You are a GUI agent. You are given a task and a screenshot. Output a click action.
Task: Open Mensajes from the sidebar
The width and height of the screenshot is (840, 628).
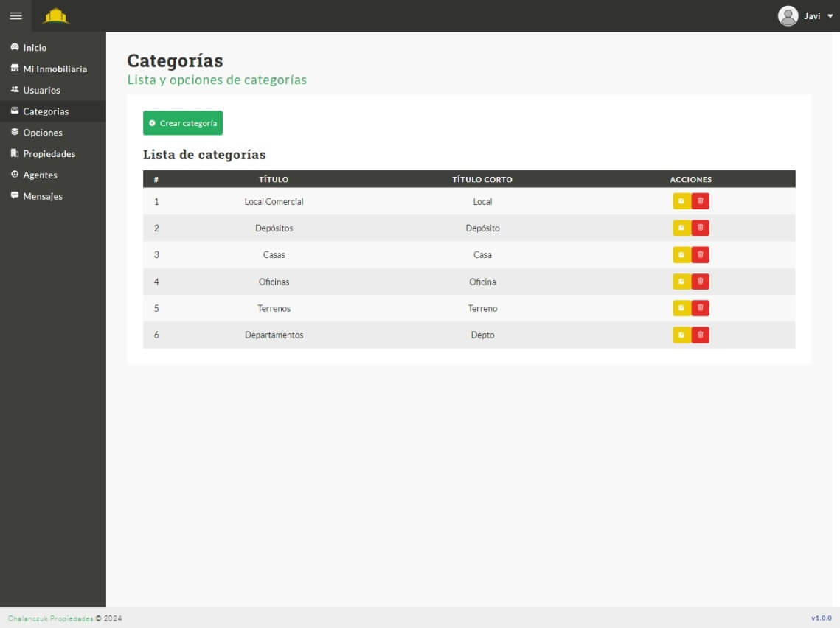tap(42, 197)
